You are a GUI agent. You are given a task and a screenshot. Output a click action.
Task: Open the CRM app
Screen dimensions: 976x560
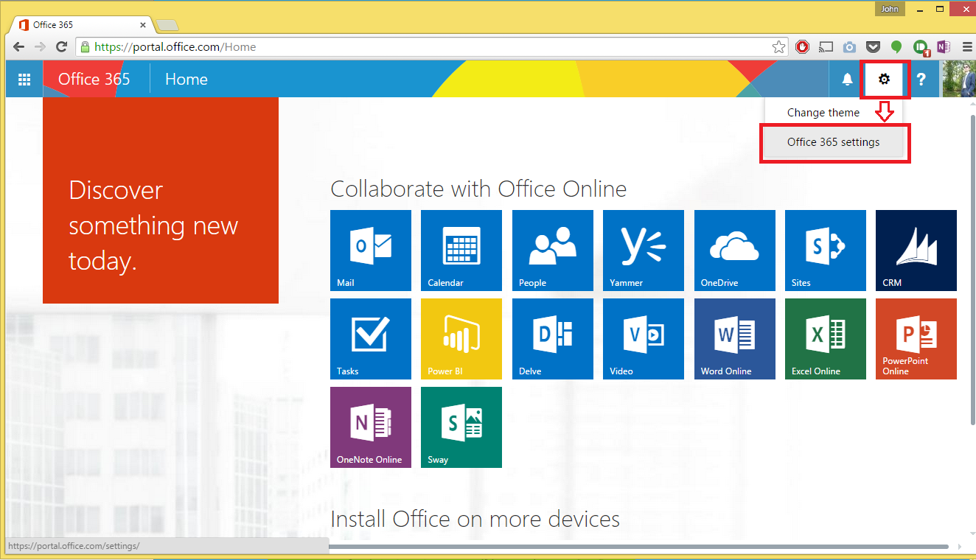[x=916, y=251]
